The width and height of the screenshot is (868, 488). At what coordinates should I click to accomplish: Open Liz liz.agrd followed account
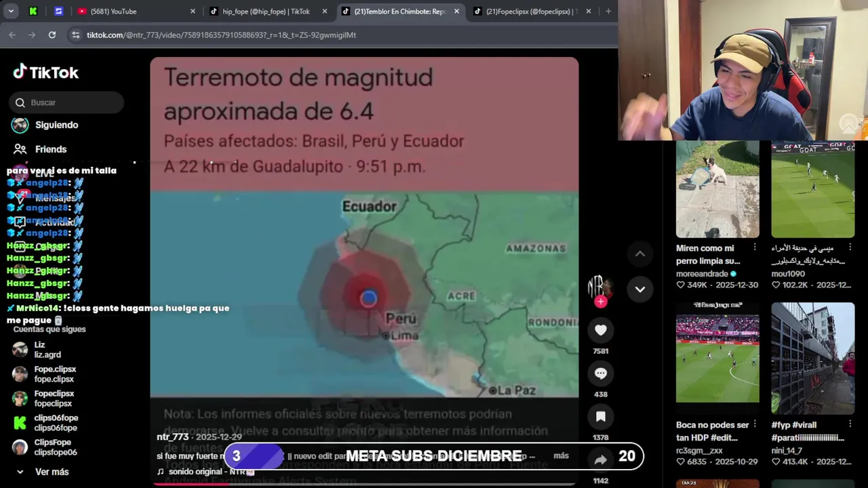coord(46,350)
